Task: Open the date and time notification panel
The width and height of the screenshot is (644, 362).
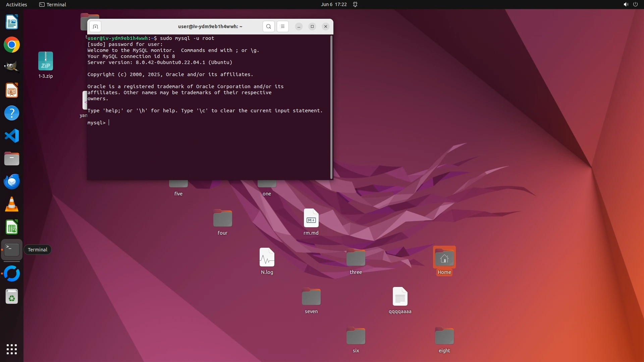Action: [333, 4]
